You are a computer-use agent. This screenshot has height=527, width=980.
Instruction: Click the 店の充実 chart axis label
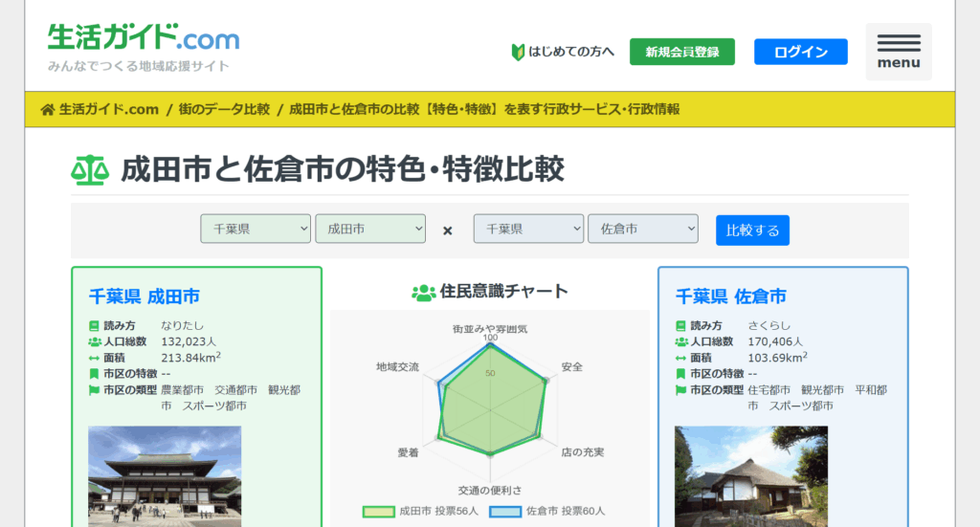tap(583, 452)
